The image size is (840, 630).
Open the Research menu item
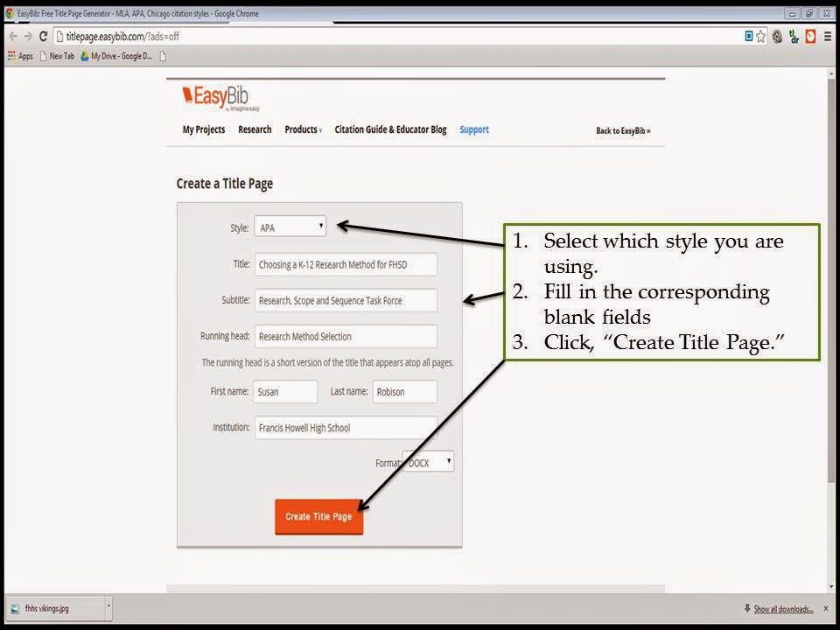coord(255,129)
